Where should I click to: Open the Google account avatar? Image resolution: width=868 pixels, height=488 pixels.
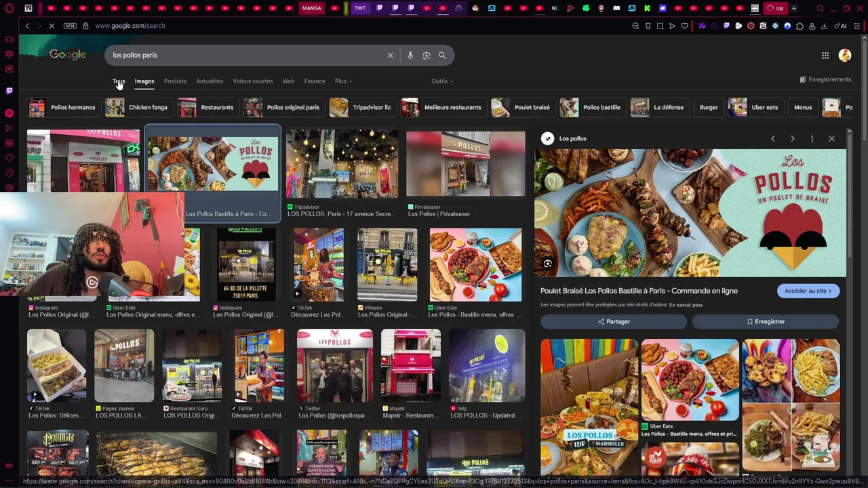tap(845, 56)
